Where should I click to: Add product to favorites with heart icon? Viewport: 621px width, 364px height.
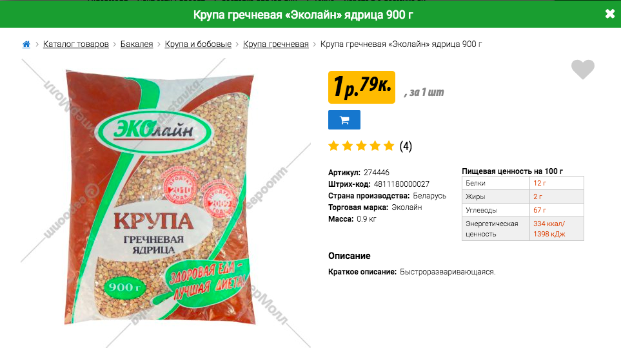pyautogui.click(x=582, y=70)
